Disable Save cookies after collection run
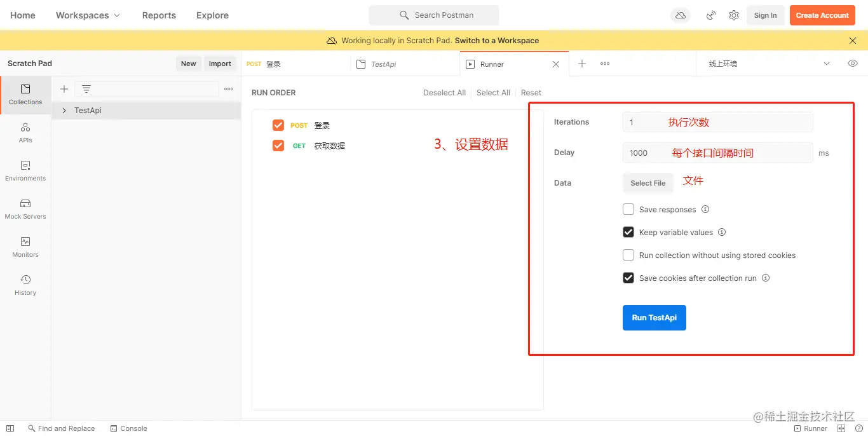The image size is (868, 436). pos(628,278)
